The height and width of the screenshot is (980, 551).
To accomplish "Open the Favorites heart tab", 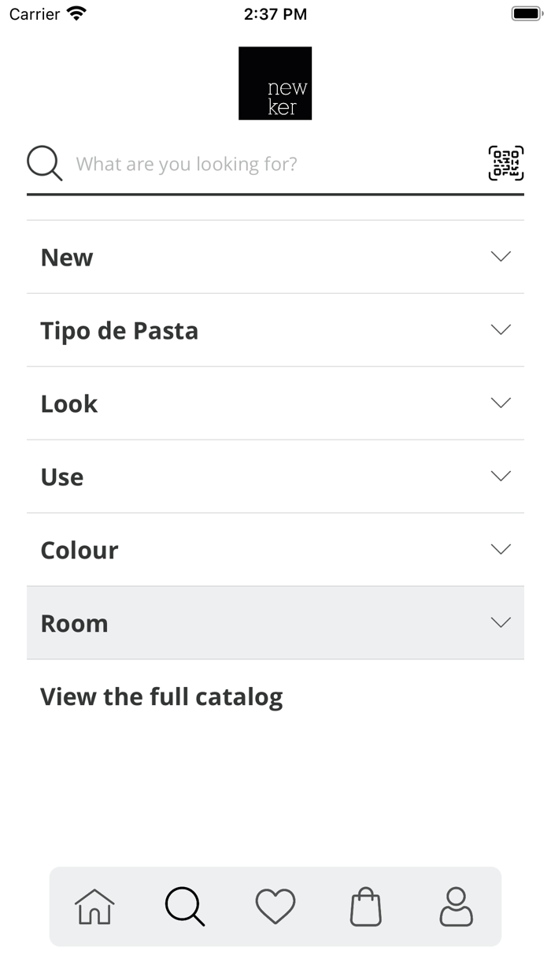I will point(275,907).
